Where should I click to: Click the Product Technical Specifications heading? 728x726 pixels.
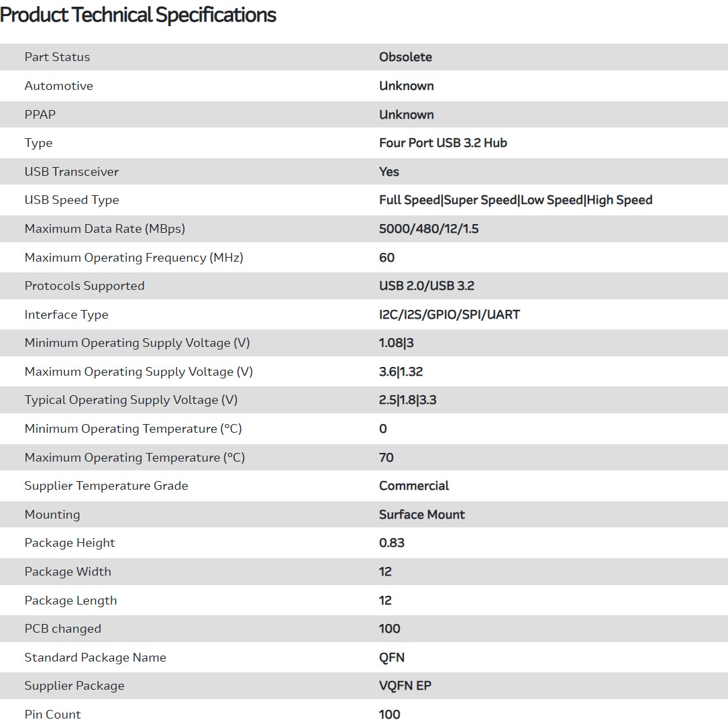(x=138, y=15)
